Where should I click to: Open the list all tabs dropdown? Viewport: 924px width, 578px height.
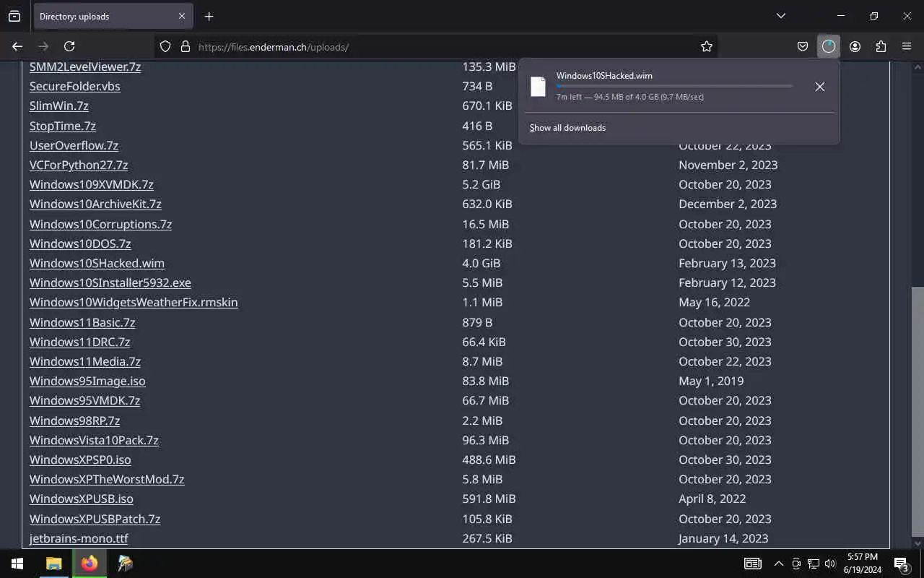[x=780, y=16]
